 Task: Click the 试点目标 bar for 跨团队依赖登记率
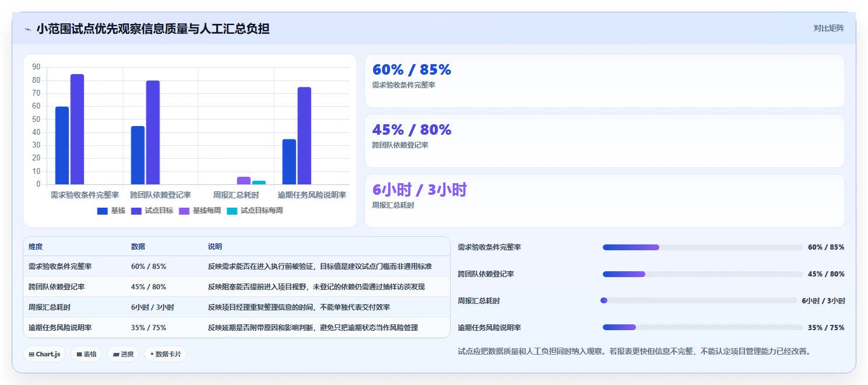[153, 132]
